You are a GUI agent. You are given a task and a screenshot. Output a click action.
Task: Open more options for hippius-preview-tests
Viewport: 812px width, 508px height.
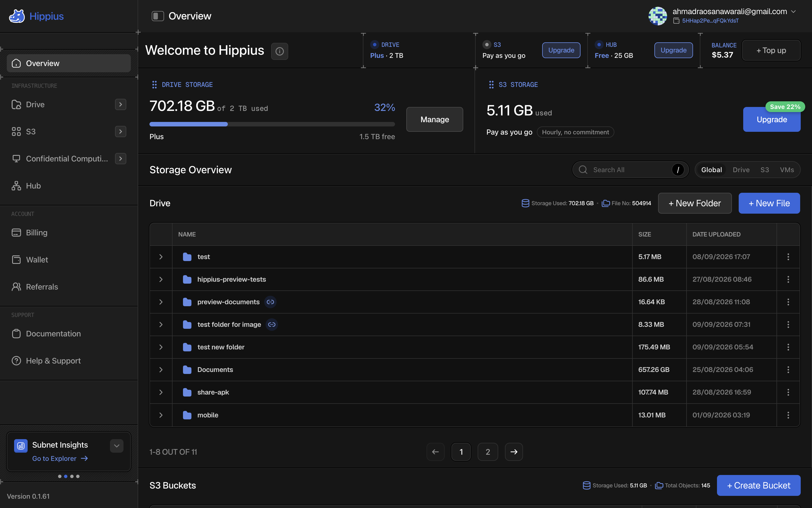788,279
